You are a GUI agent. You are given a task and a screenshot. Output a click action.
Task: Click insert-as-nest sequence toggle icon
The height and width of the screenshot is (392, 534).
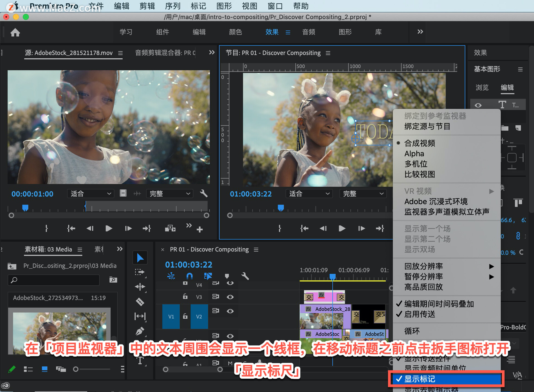[x=171, y=276]
